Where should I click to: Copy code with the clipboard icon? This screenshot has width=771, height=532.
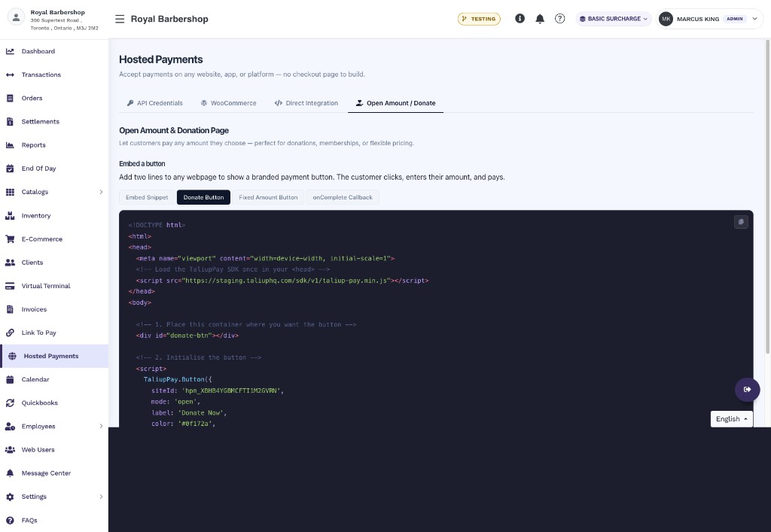[x=741, y=222]
